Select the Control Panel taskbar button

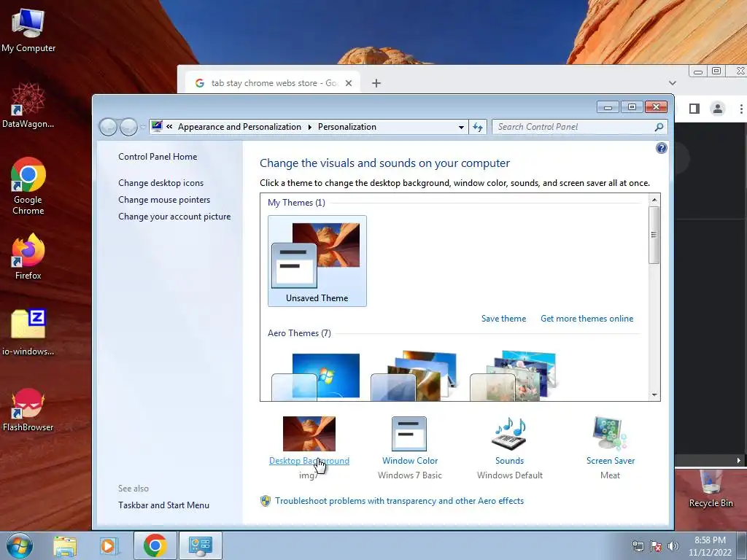200,545
